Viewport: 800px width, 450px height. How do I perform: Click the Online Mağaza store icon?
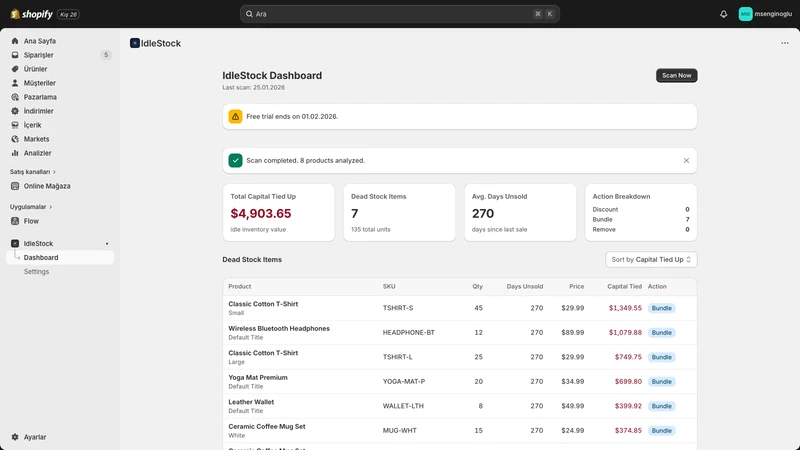[15, 186]
